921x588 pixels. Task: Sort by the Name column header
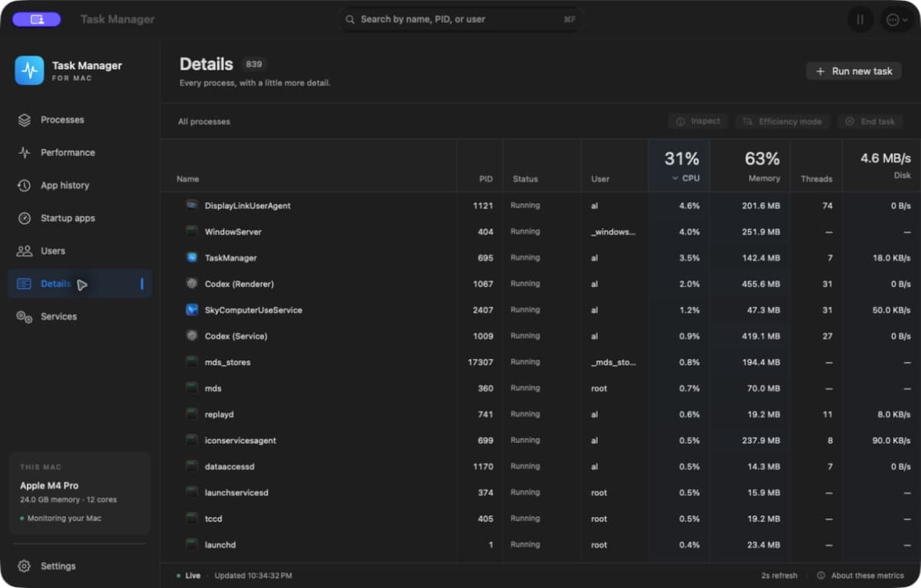[x=188, y=179]
